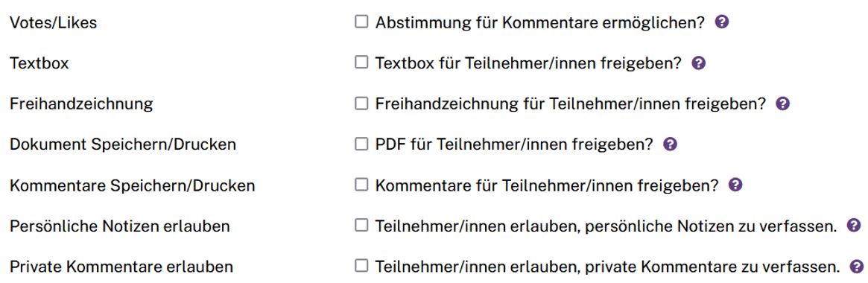The height and width of the screenshot is (283, 868).
Task: Click the Votes/Likes row label
Action: pos(53,22)
